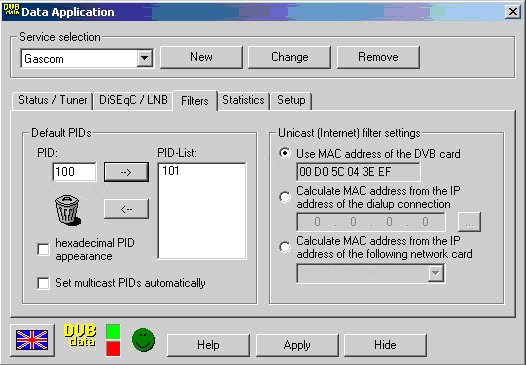Screen dimensions: 526x365
Task: Click the green status indicator square
Action: 113,332
